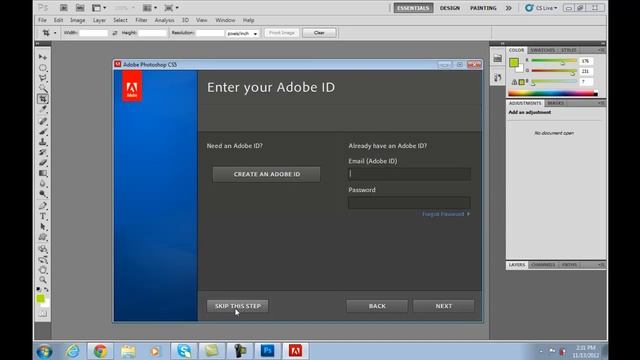Select the Eraser tool
The width and height of the screenshot is (640, 360).
pyautogui.click(x=42, y=163)
